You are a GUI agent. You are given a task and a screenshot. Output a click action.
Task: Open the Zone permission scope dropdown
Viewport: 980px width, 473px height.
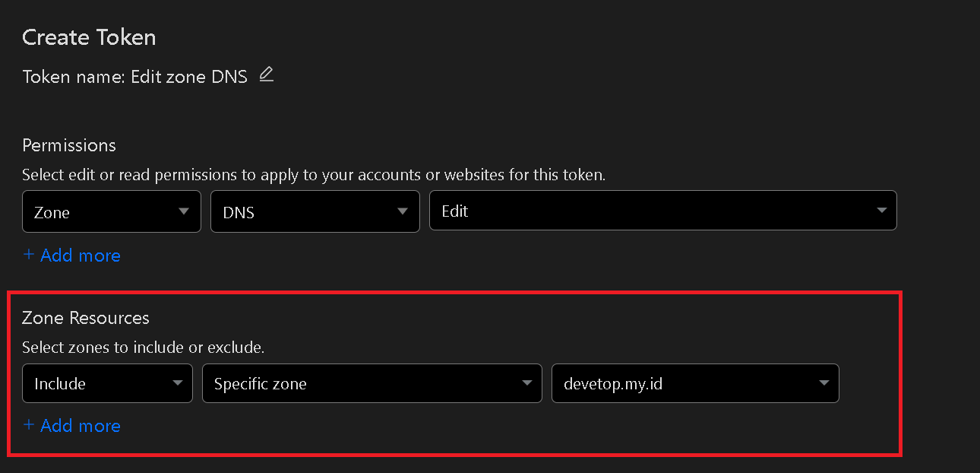[111, 211]
